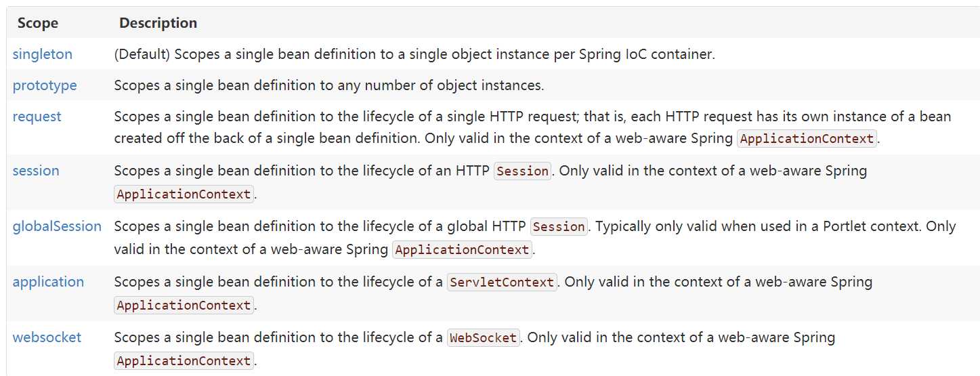The width and height of the screenshot is (980, 376).
Task: Select ApplicationContext code tag in request row
Action: coord(807,139)
